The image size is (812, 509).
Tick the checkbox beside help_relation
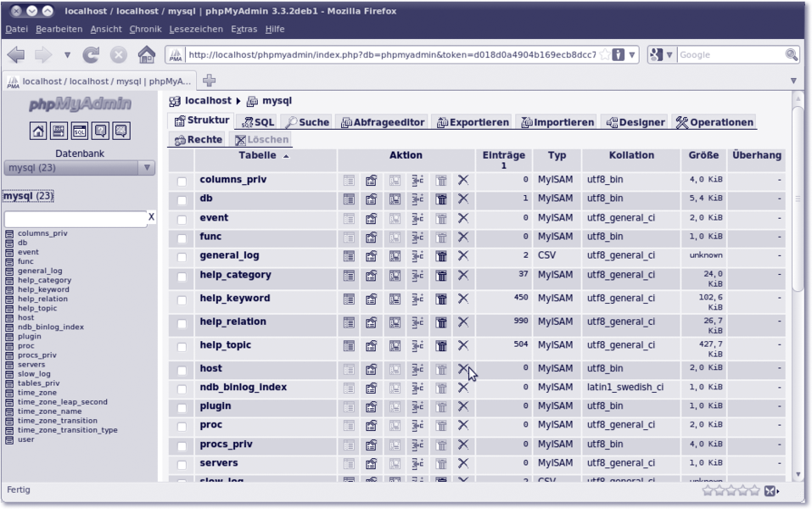pyautogui.click(x=182, y=323)
